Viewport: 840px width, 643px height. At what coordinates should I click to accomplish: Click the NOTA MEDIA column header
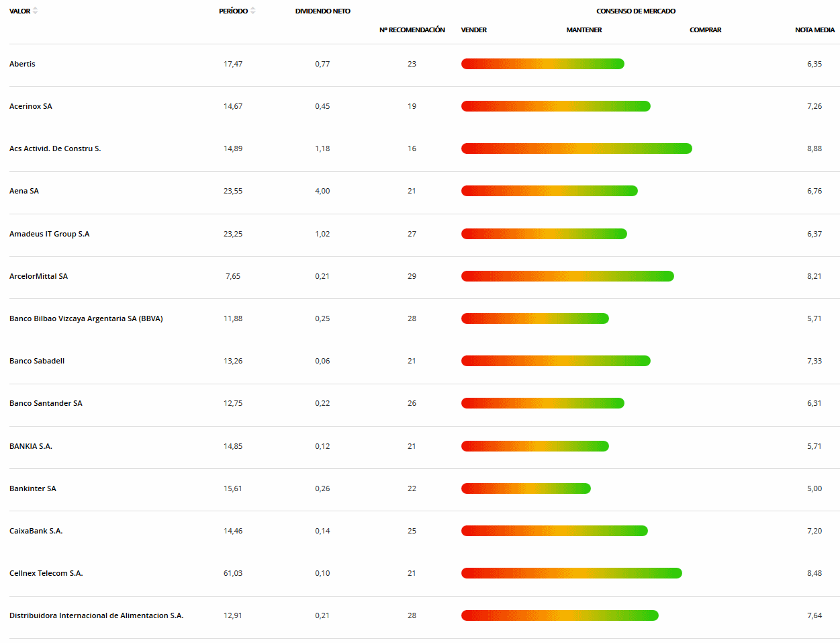click(815, 30)
